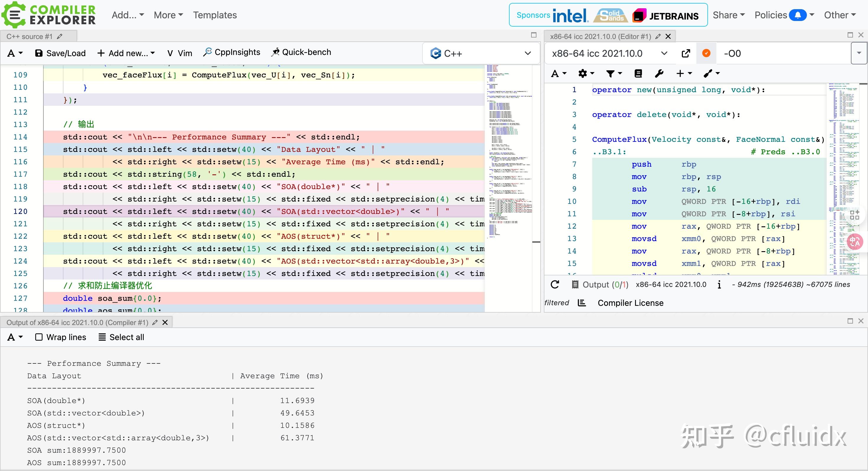Expand the Add... menu
The width and height of the screenshot is (868, 471).
128,15
